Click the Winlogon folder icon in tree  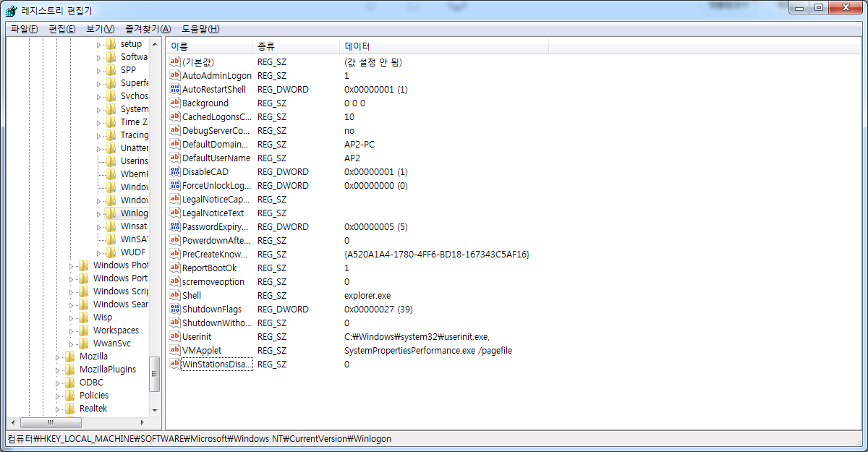111,213
